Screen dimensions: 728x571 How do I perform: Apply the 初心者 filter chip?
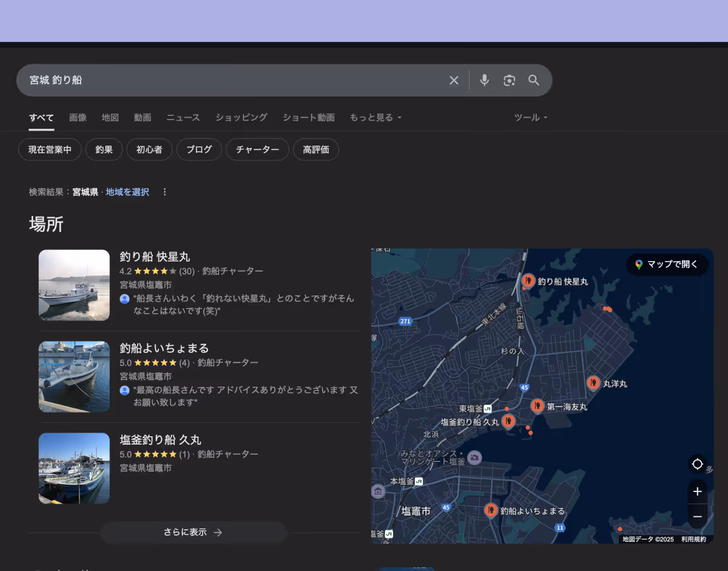point(149,149)
